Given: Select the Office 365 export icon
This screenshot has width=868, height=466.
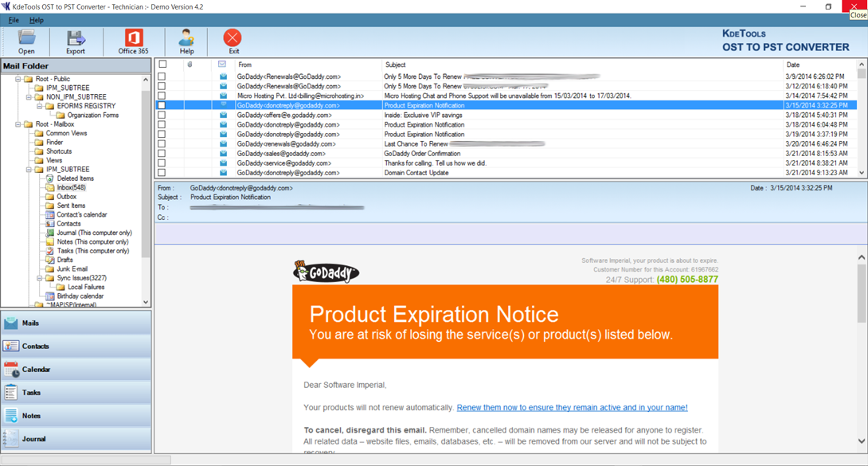Looking at the screenshot, I should coord(133,41).
